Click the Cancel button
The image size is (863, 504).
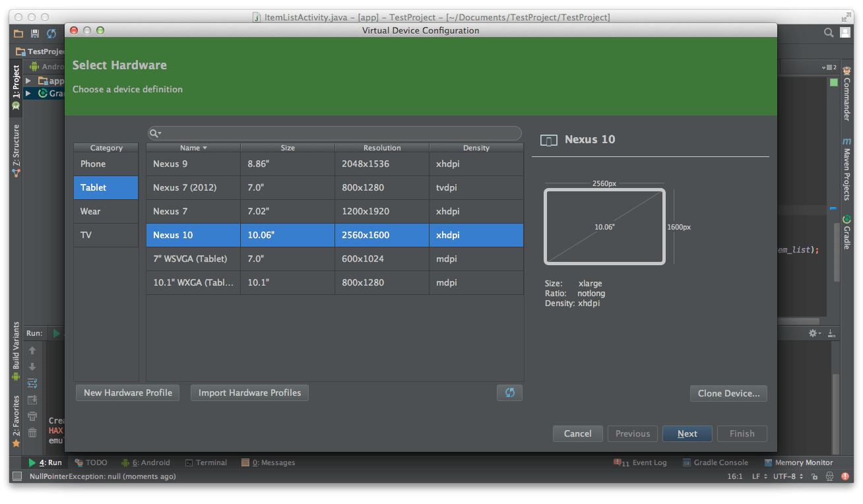click(578, 433)
